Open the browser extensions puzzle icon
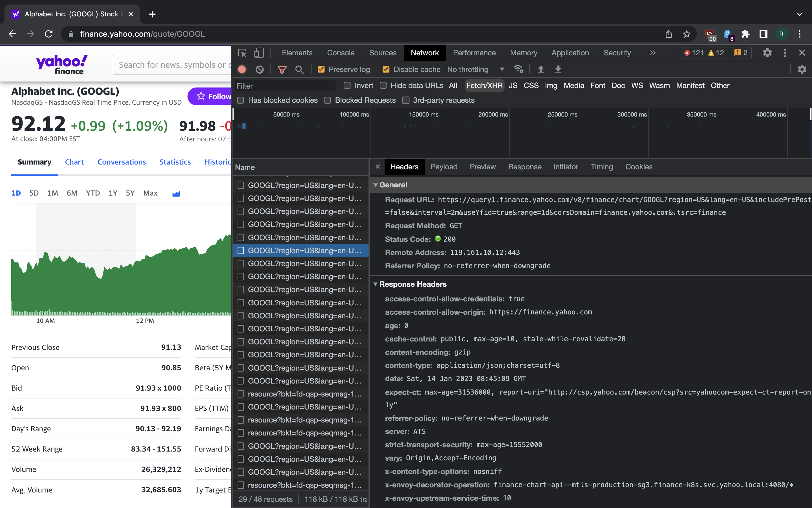Image resolution: width=812 pixels, height=508 pixels. coord(745,34)
